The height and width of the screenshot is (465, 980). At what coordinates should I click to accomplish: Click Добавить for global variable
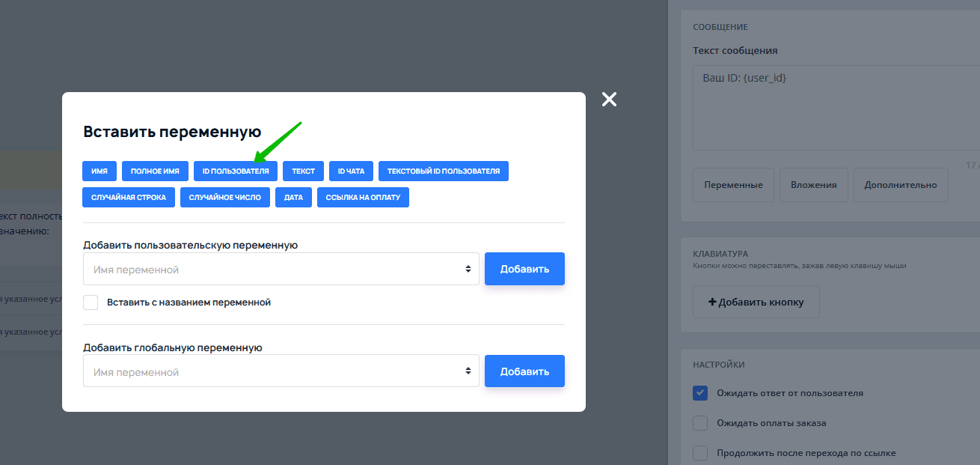pos(524,371)
